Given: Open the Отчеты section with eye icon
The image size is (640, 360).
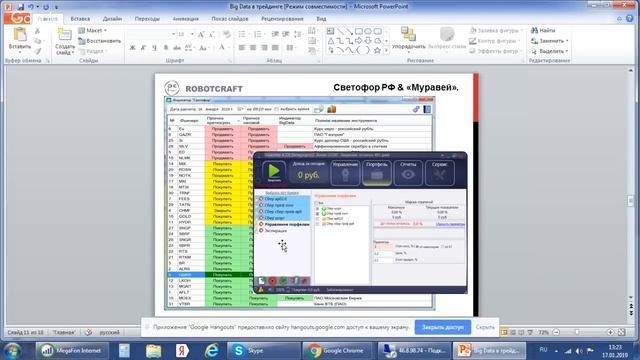Looking at the screenshot, I should (x=408, y=172).
